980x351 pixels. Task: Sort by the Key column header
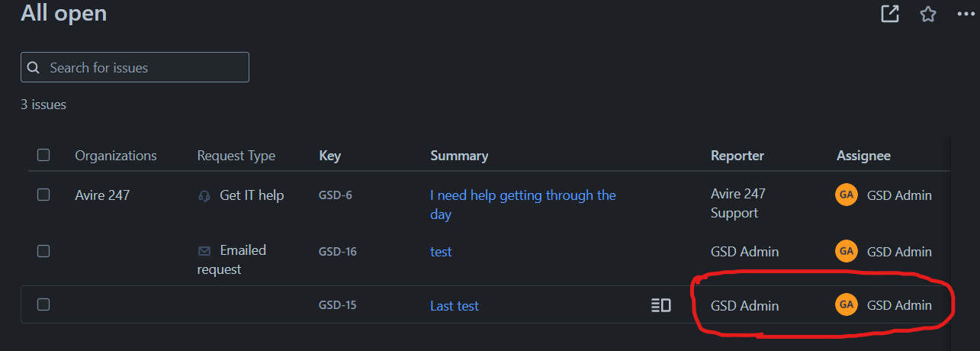pos(330,156)
